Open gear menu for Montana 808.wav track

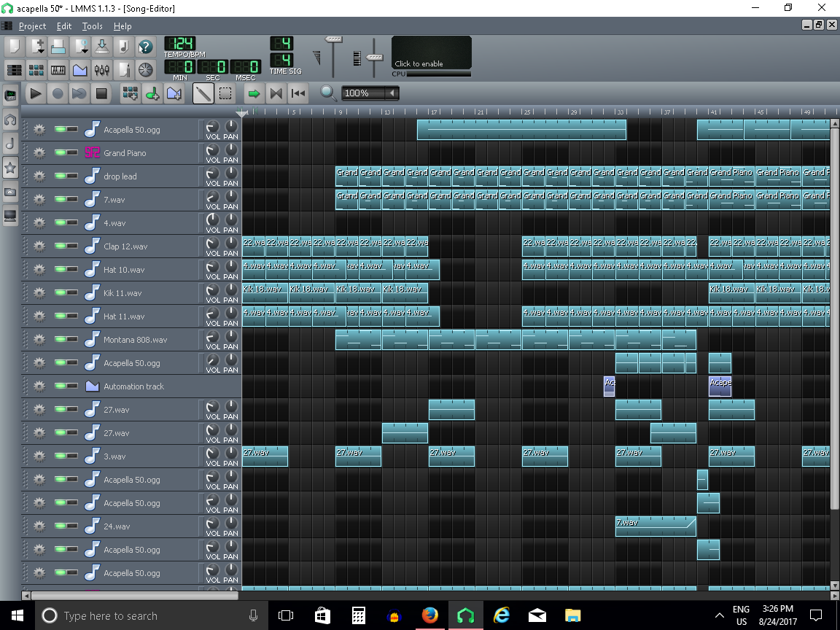39,340
